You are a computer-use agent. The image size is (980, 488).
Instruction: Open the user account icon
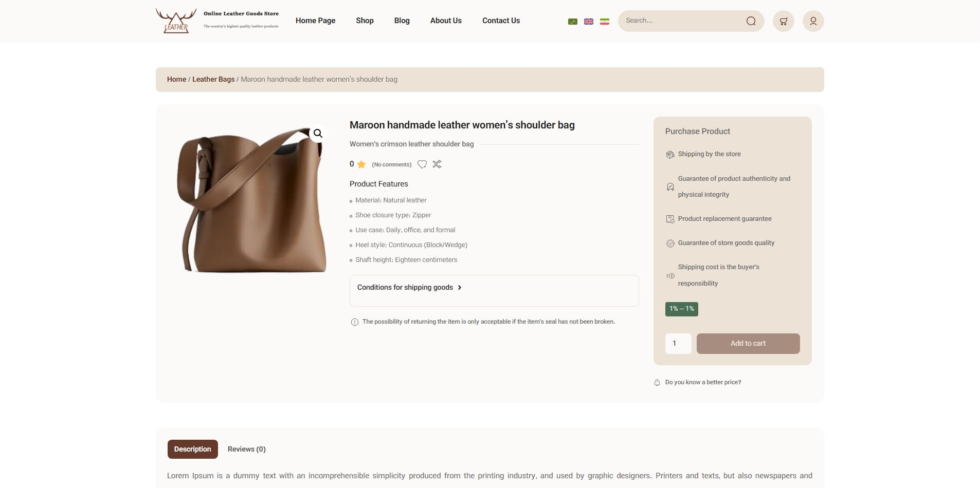(813, 21)
